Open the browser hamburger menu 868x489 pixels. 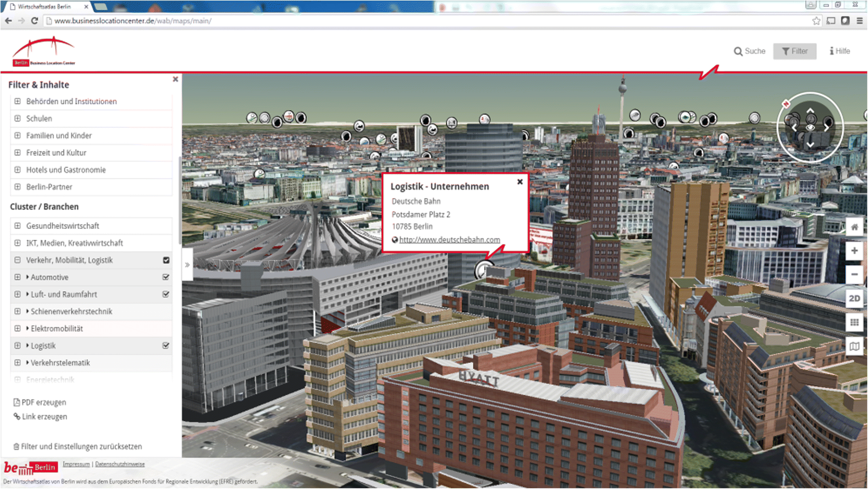pyautogui.click(x=860, y=21)
